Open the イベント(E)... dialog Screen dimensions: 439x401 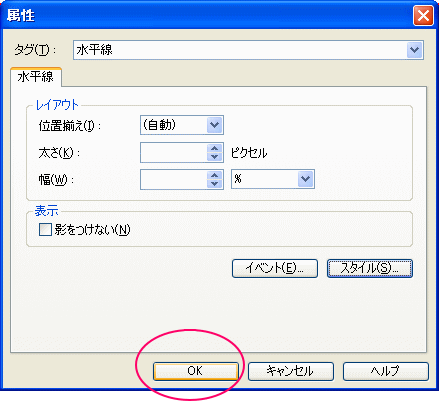tap(275, 268)
